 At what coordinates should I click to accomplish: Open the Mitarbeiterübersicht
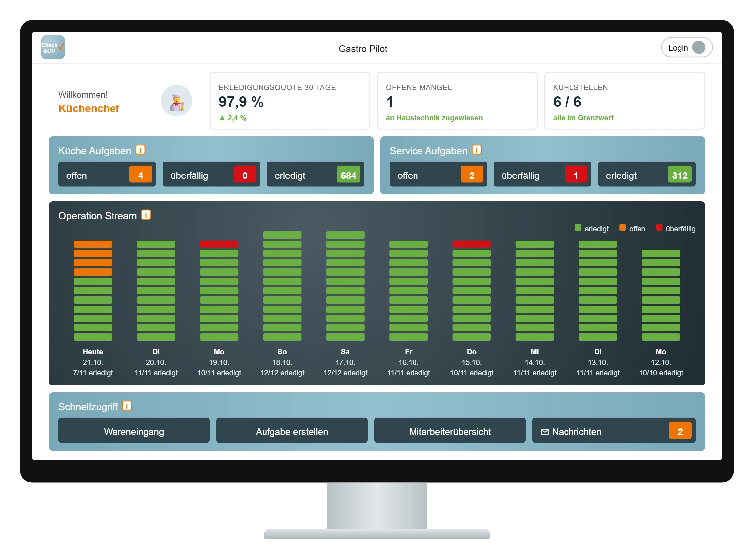(x=450, y=431)
